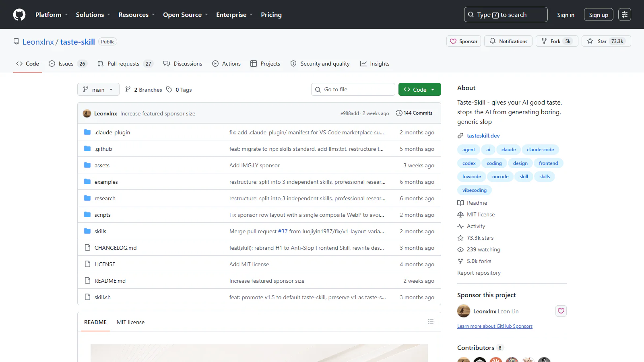Click the skill.sh file icon
The height and width of the screenshot is (362, 644).
(87, 297)
